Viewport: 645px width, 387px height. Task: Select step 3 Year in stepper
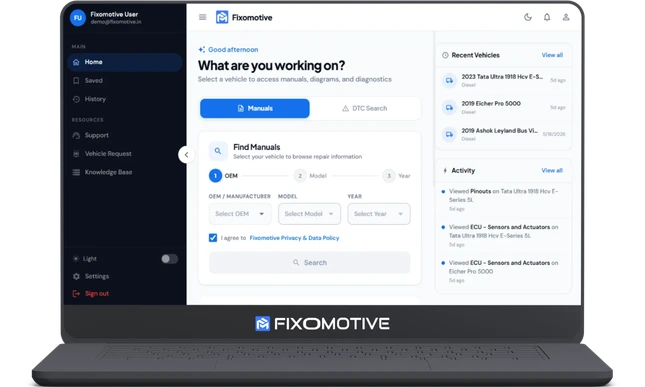(397, 176)
